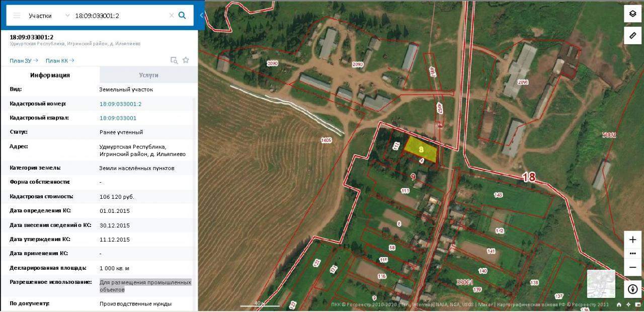The image size is (644, 312).
Task: Click inside the cadastral number search field
Action: (120, 16)
